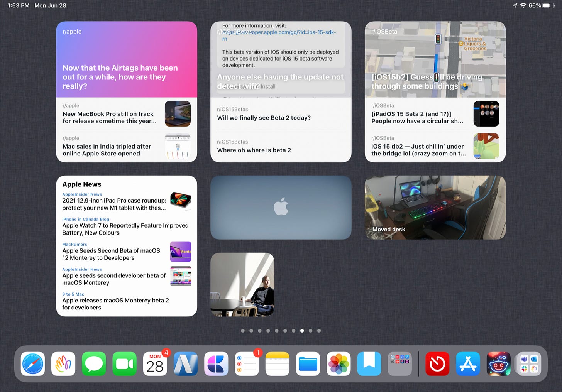Viewport: 562px width, 392px height.
Task: Open the Files app
Action: click(x=308, y=364)
